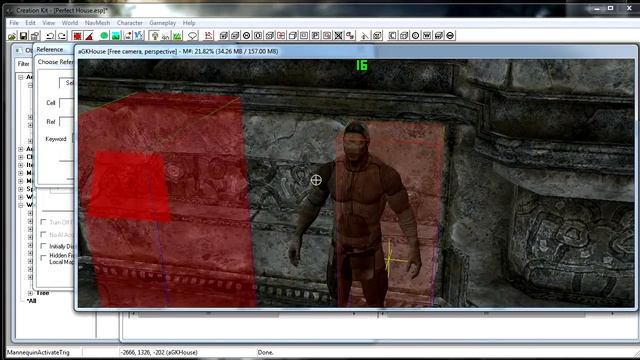Toggle the Hidden From Local Map checkbox
Viewport: 640px width, 360px height.
coord(44,258)
